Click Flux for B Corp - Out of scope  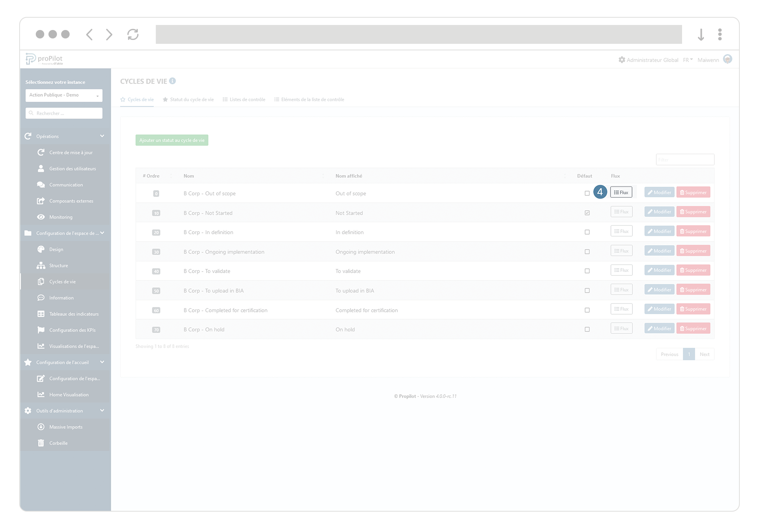621,192
